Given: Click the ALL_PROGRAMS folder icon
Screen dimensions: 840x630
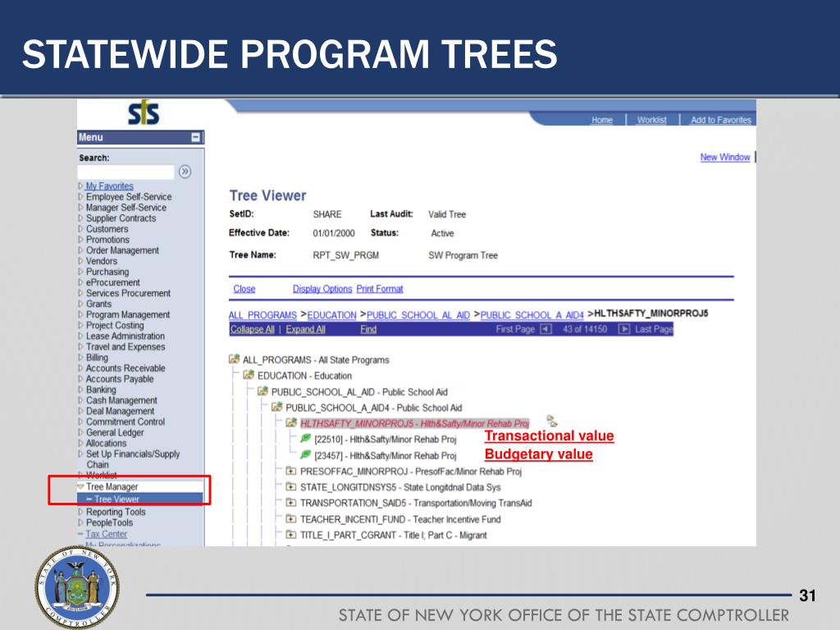Looking at the screenshot, I should pyautogui.click(x=234, y=359).
